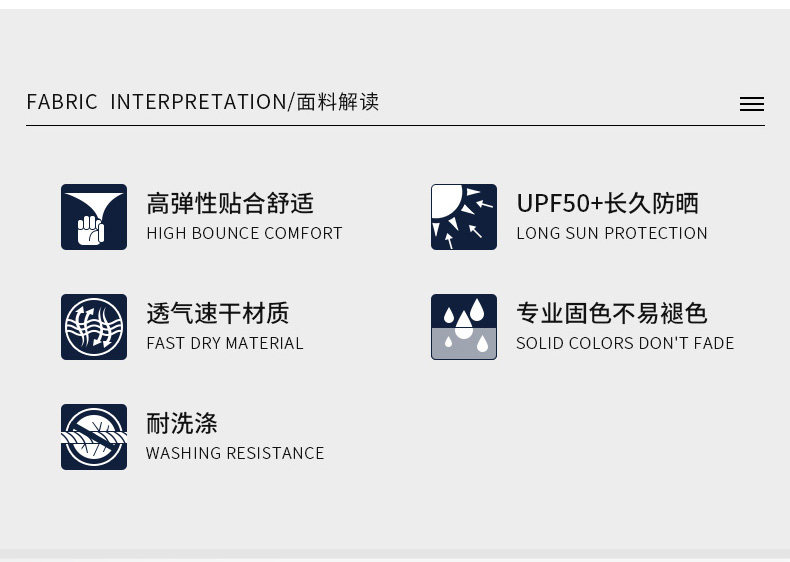Click the 高弹性贴合舒适 heading
The image size is (790, 562).
coord(230,203)
